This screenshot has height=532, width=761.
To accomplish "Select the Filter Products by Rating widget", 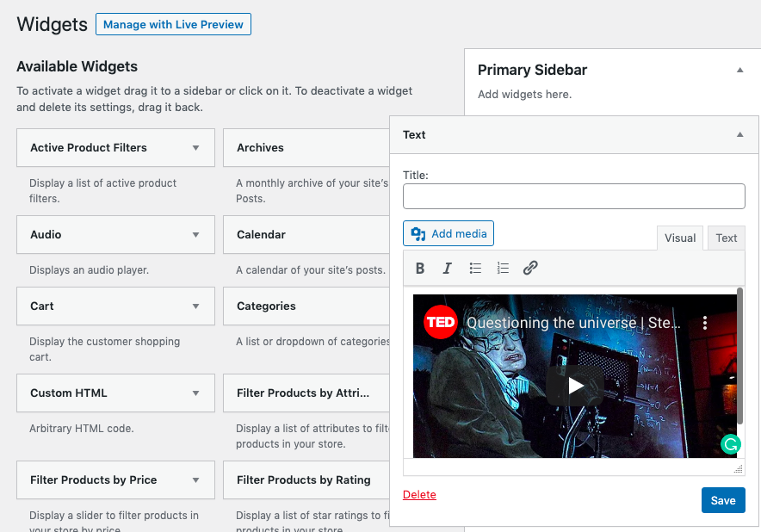I will coord(306,479).
